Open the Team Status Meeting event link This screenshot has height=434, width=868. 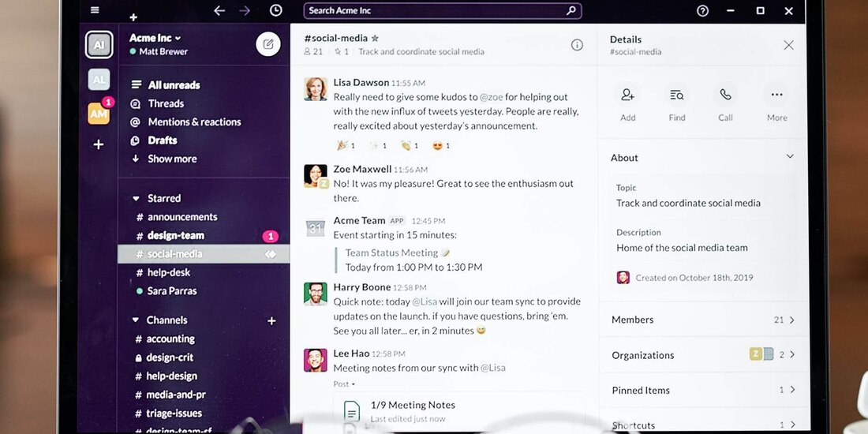[391, 253]
